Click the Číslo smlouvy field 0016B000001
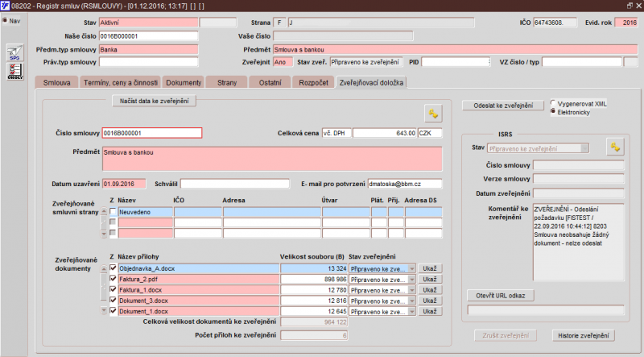This screenshot has width=644, height=357. [152, 133]
